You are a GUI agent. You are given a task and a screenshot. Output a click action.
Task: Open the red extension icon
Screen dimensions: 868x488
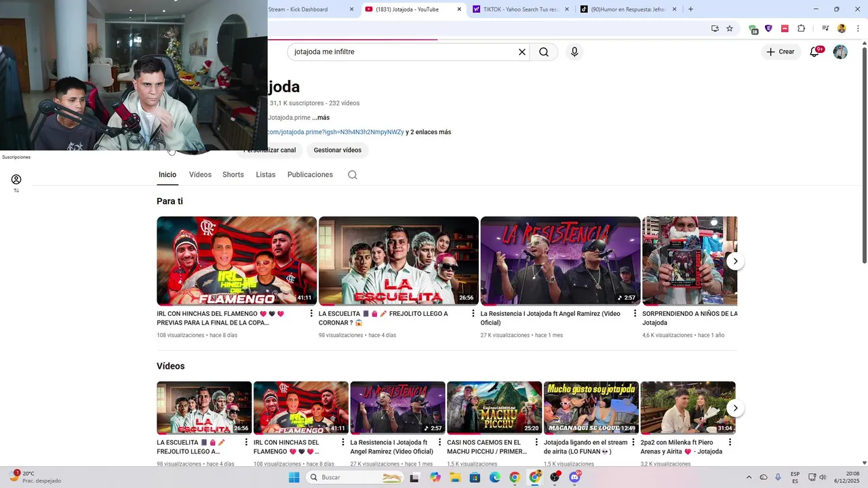pos(785,28)
